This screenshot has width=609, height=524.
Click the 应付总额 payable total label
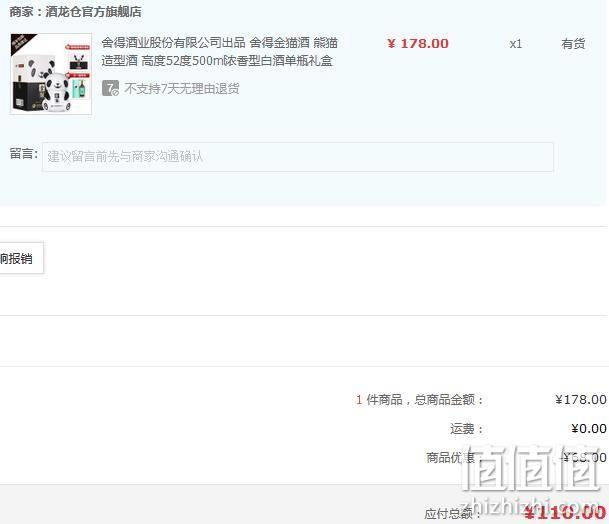[x=452, y=514]
